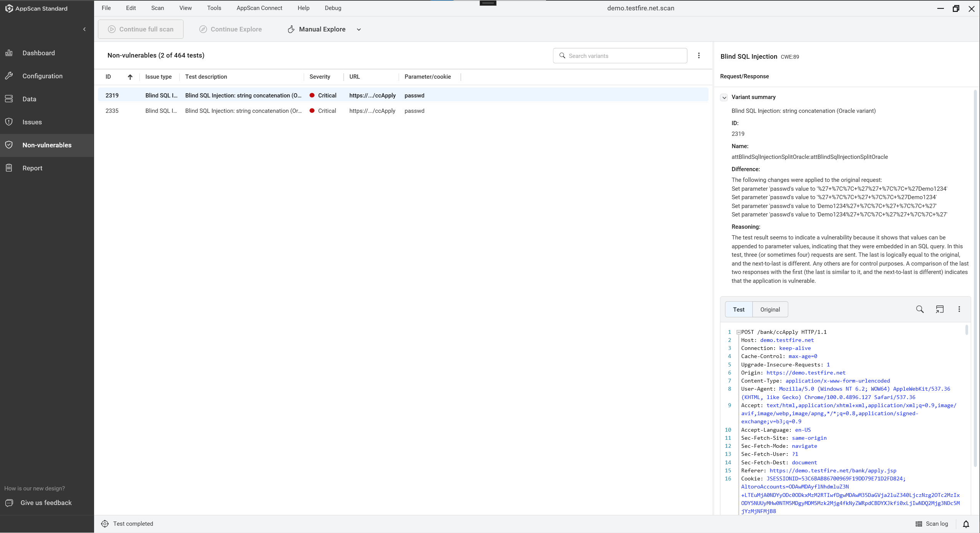Click the three-dot options menu icon
Image resolution: width=980 pixels, height=533 pixels.
pyautogui.click(x=699, y=55)
